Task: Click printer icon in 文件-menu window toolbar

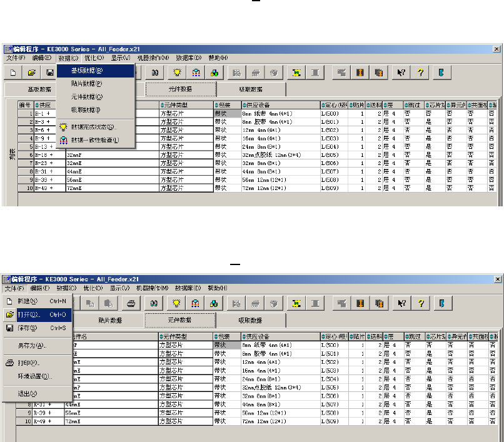Action: pyautogui.click(x=131, y=303)
